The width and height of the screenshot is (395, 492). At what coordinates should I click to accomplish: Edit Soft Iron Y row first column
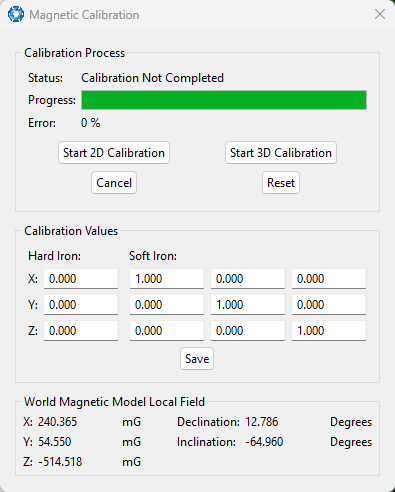(x=167, y=305)
